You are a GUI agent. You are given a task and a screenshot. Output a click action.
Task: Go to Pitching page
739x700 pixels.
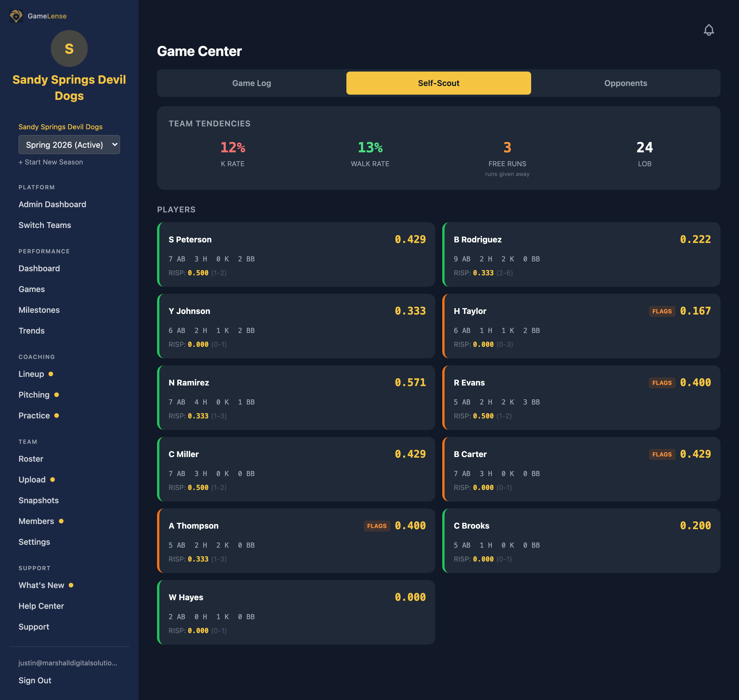34,395
